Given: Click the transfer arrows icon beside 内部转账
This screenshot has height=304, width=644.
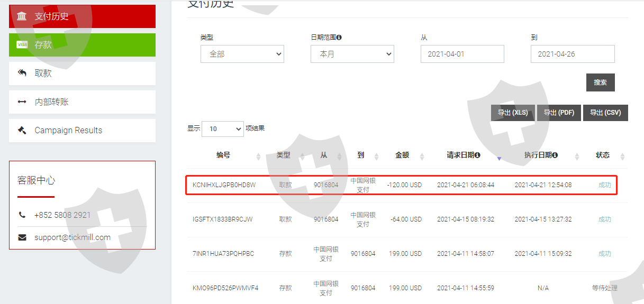Looking at the screenshot, I should point(22,102).
